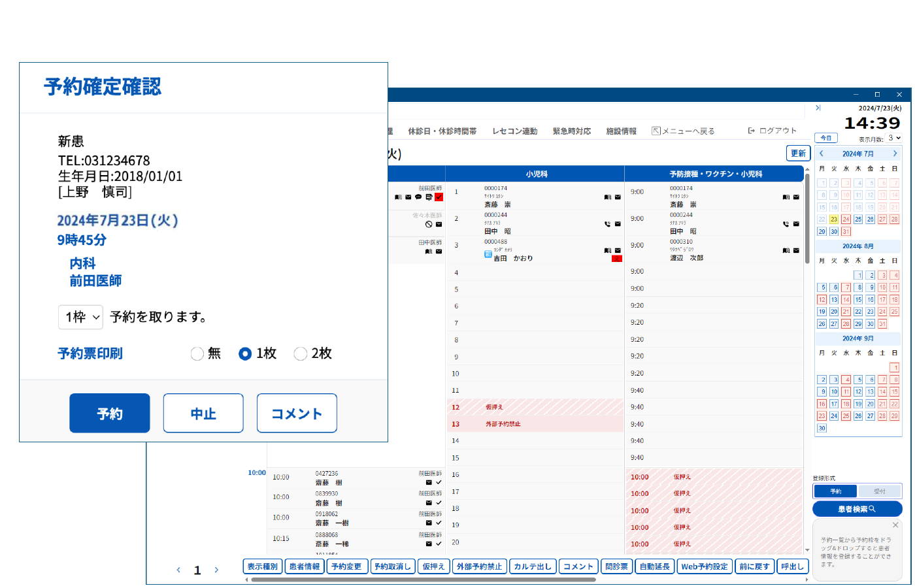
Task: Go to next month in 2024年 7月 calendar
Action: (895, 154)
